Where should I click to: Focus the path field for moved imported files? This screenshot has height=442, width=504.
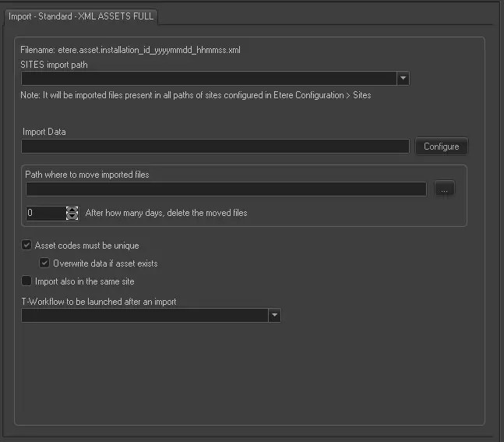(x=226, y=189)
